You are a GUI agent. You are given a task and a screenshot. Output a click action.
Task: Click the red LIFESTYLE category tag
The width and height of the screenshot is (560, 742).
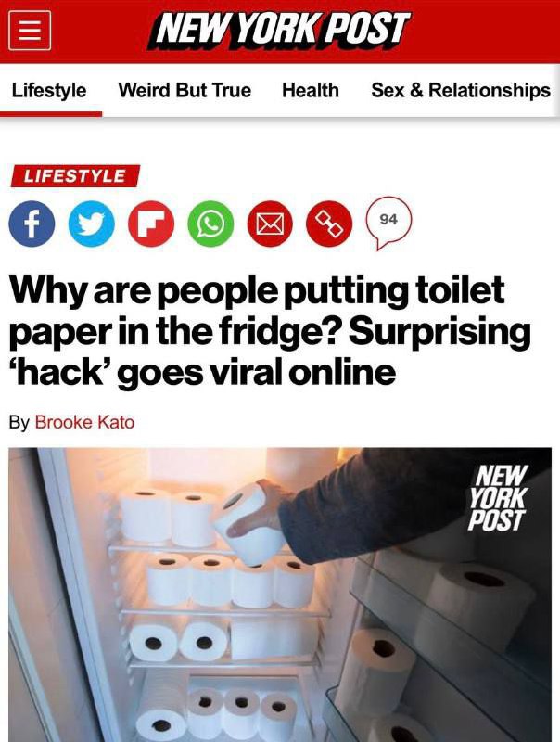[x=75, y=176]
